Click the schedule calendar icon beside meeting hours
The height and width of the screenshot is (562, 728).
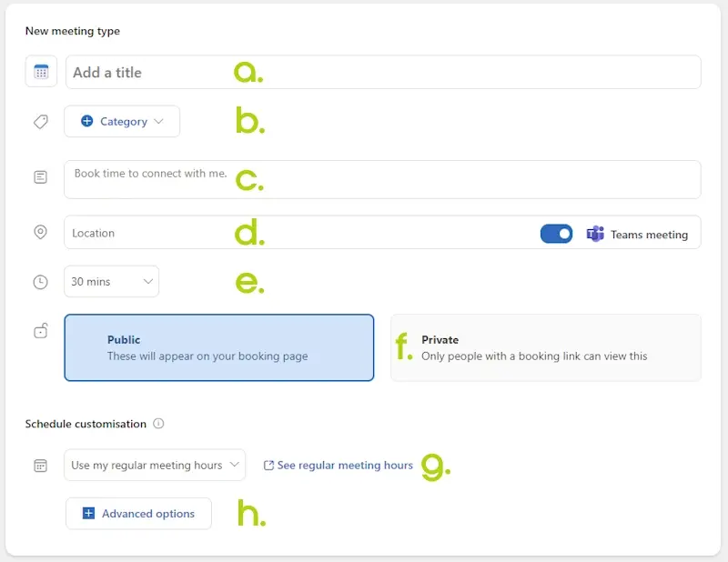coord(40,466)
